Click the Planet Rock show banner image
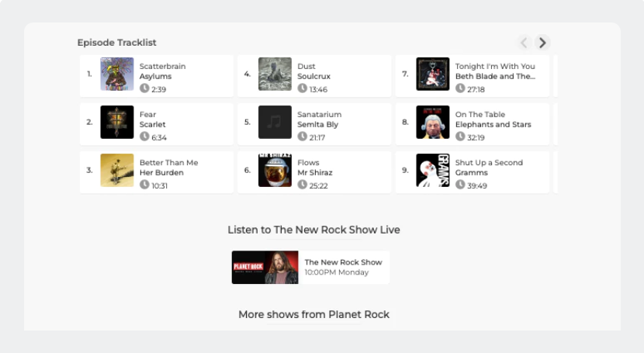The width and height of the screenshot is (644, 353). pos(265,268)
